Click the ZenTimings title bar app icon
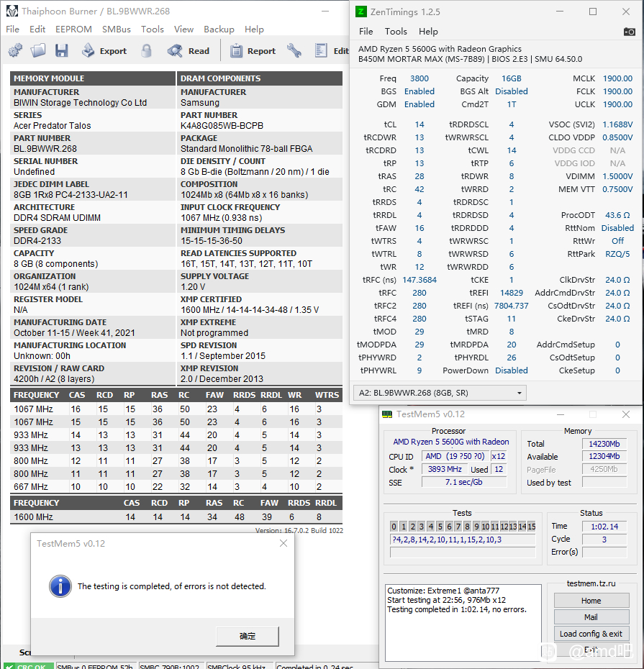 (360, 12)
